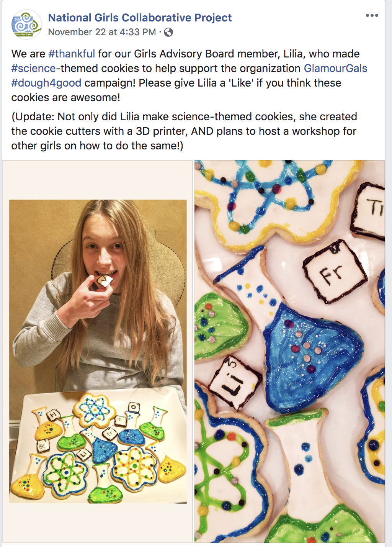Visit the GlamourGals page link

click(x=335, y=68)
